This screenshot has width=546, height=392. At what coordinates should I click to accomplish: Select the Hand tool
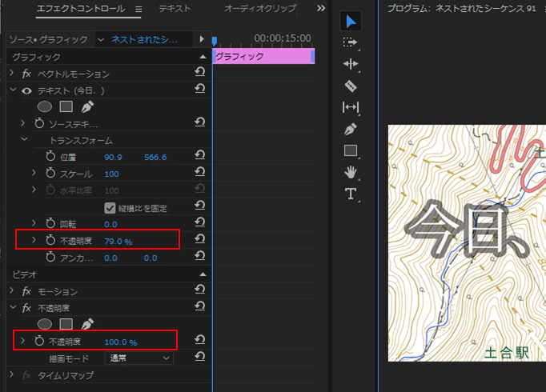coord(351,172)
